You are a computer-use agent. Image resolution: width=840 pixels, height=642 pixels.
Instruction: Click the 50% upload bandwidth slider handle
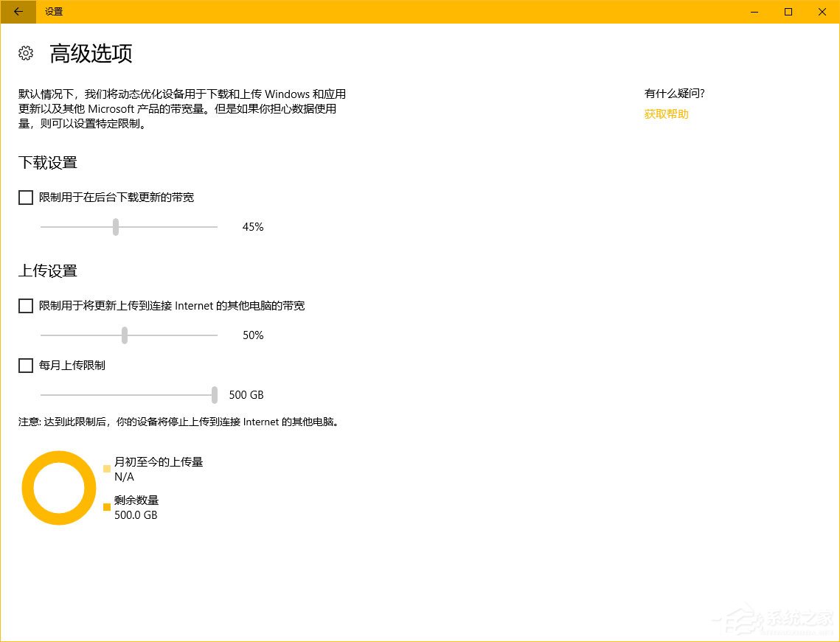point(123,335)
